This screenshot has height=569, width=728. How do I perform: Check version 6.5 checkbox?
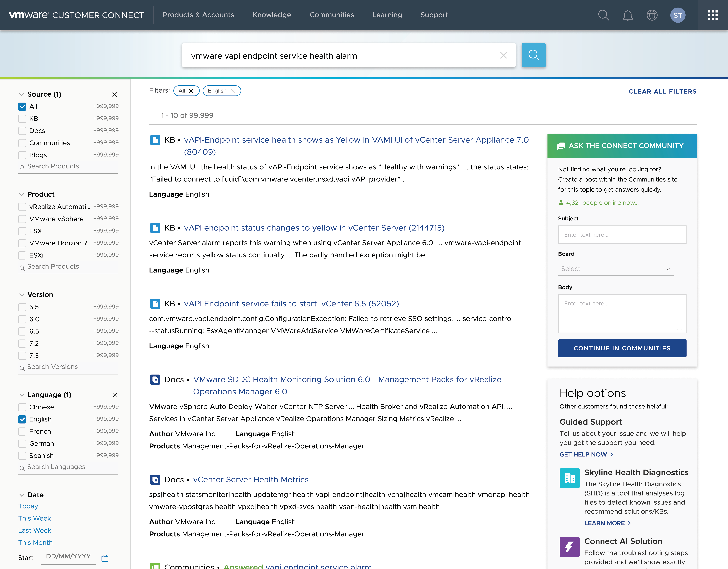[22, 331]
